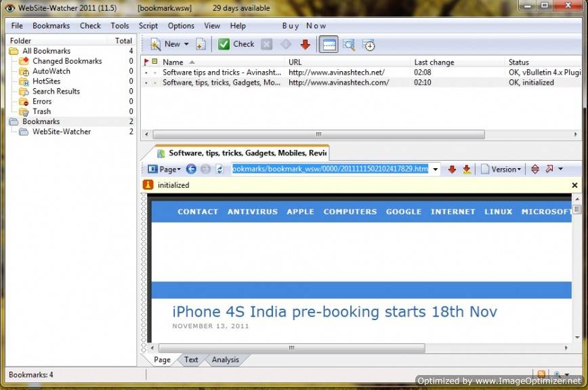The image size is (588, 390).
Task: Select the HotSites folder
Action: 46,81
